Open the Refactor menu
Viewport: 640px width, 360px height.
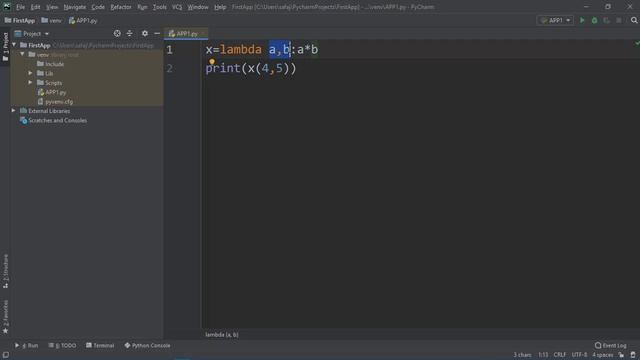pyautogui.click(x=121, y=7)
